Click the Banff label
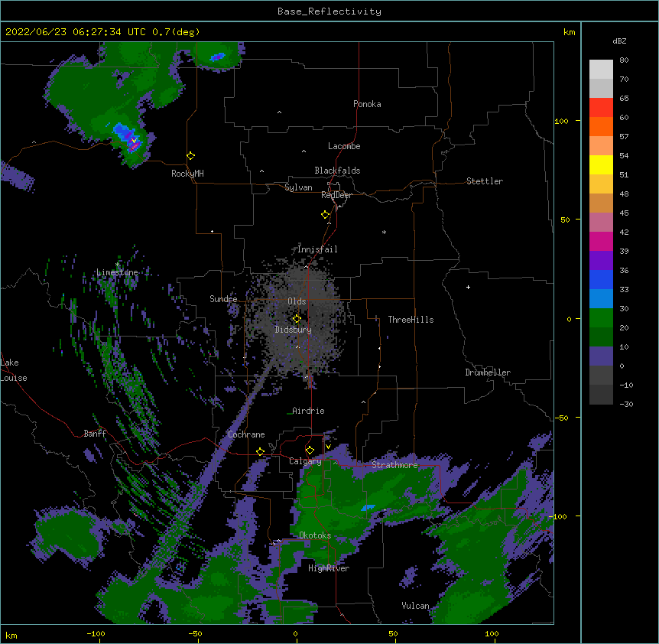 coord(95,434)
